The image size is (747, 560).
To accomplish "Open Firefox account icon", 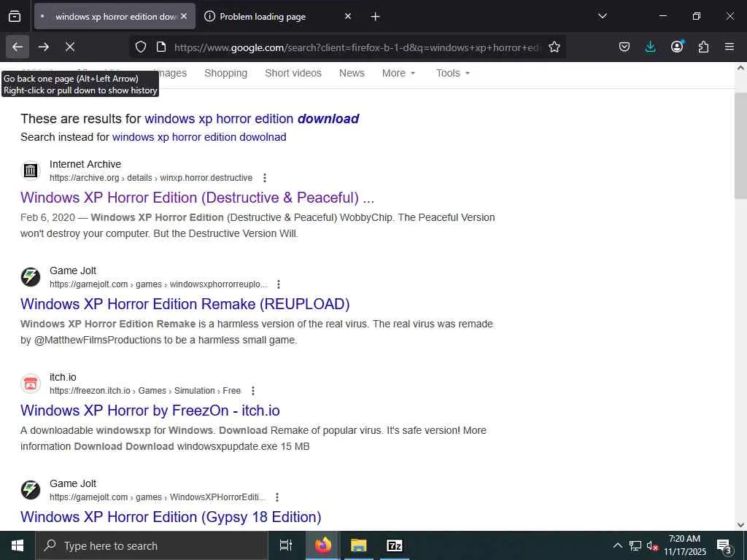I will 677,47.
